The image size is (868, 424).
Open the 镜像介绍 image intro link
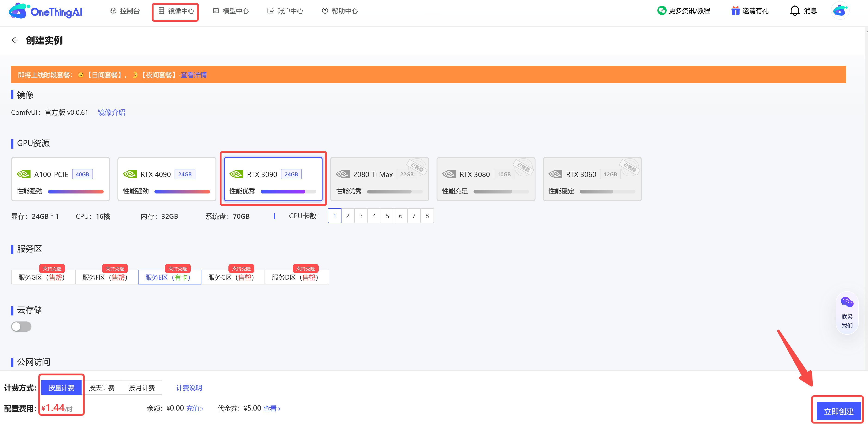111,112
